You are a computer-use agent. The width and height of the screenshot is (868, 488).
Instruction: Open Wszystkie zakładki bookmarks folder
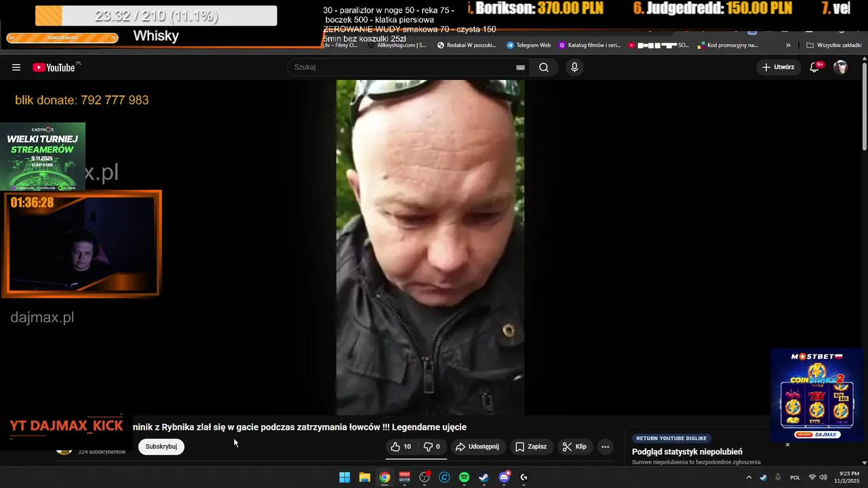coord(834,45)
